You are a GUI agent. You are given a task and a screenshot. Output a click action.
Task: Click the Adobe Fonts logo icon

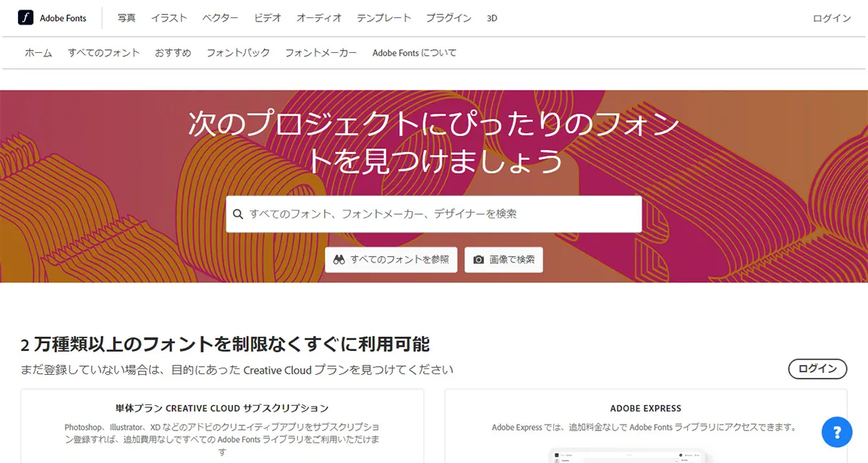[x=24, y=17]
